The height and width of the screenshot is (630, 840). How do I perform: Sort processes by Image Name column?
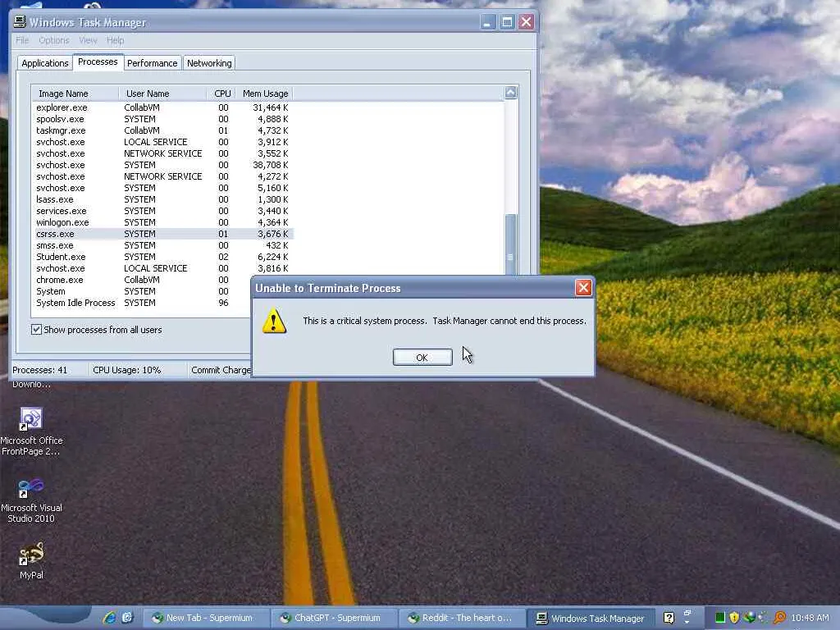(x=75, y=94)
